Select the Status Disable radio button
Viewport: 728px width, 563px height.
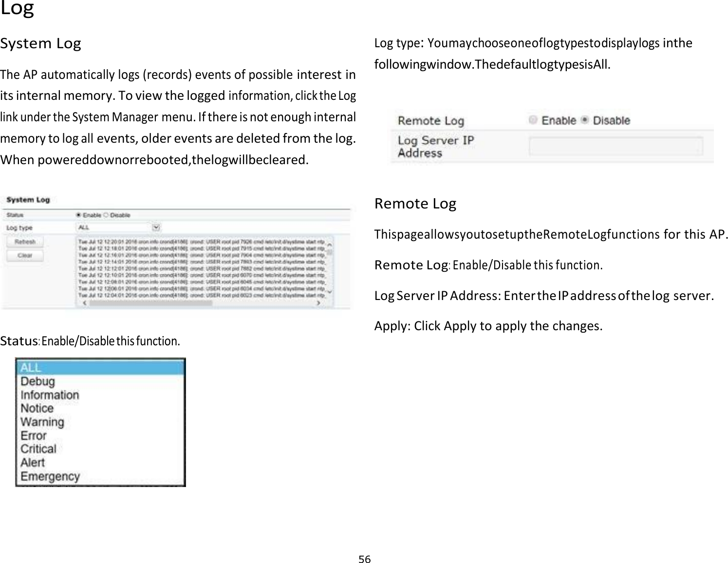[x=105, y=215]
